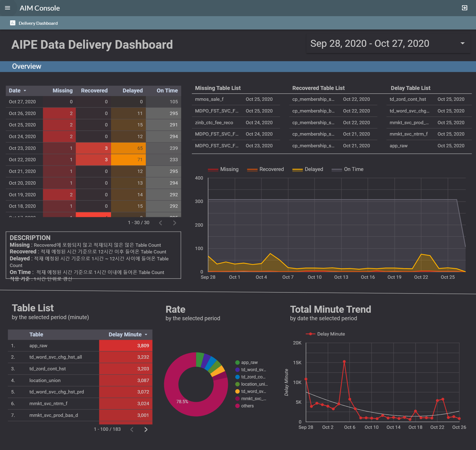The height and width of the screenshot is (450, 476).
Task: Click the app_raw row in Table List
Action: (38, 346)
